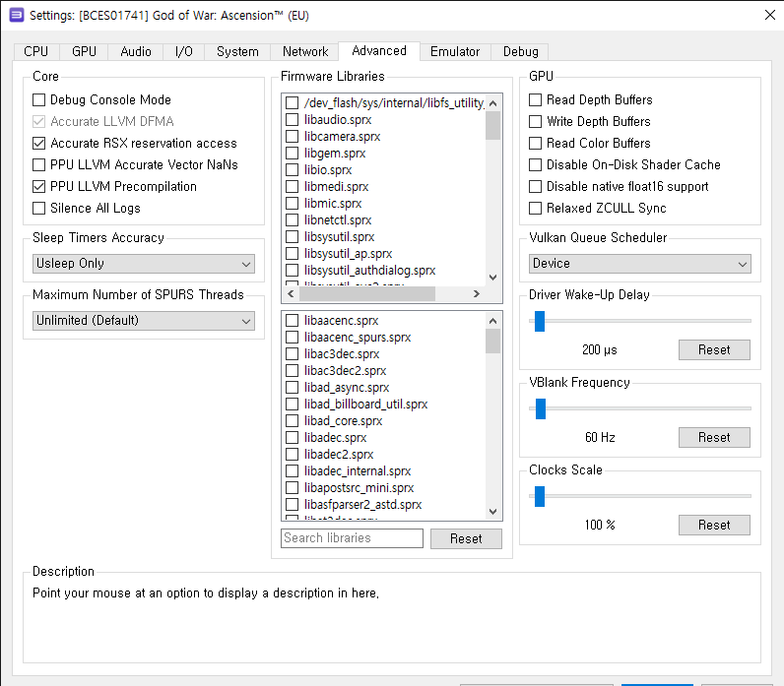Open Sleep Timers Accuracy dropdown

(144, 264)
